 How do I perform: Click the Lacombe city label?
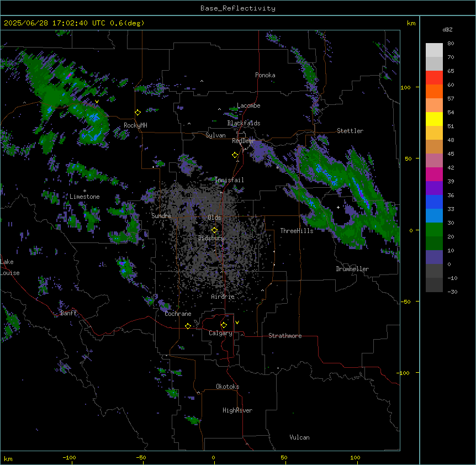pyautogui.click(x=248, y=105)
